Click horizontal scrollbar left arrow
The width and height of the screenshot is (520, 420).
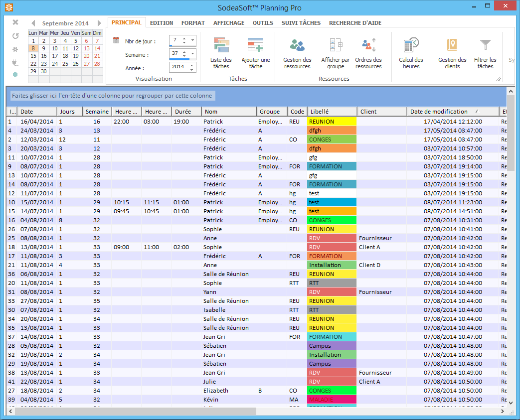10,411
